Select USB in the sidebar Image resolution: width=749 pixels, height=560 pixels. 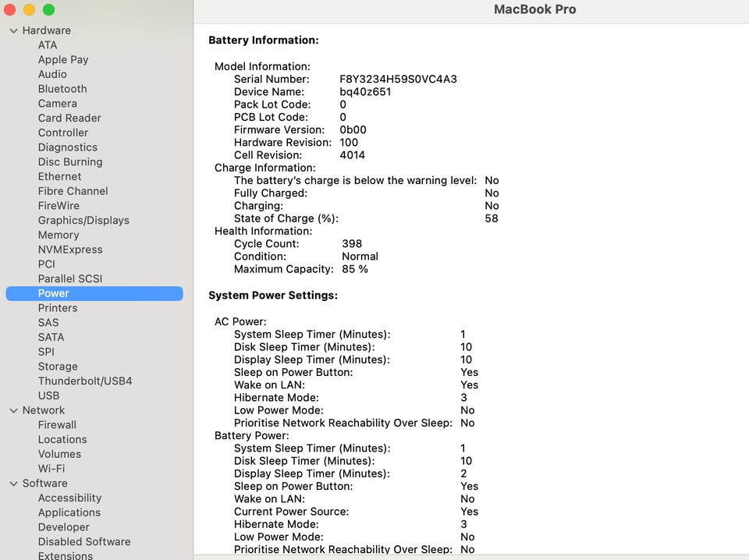[48, 395]
